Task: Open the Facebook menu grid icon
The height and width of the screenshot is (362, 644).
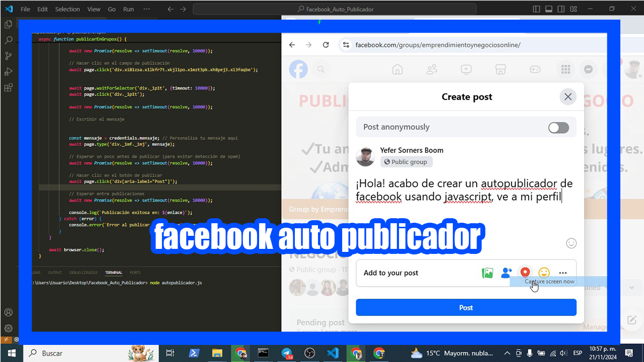Action: click(x=566, y=69)
